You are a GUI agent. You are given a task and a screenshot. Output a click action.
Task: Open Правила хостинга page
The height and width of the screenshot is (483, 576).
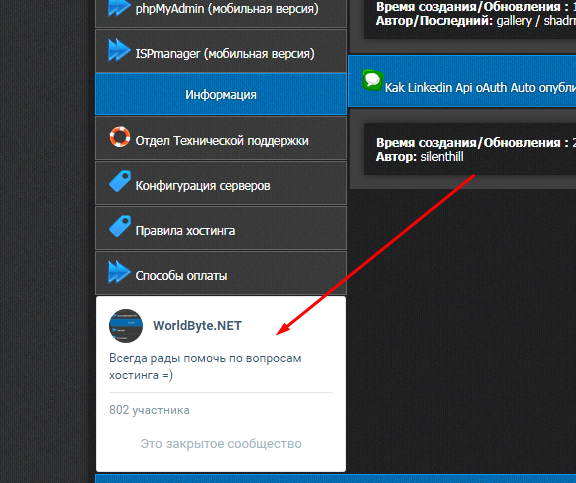pos(221,228)
